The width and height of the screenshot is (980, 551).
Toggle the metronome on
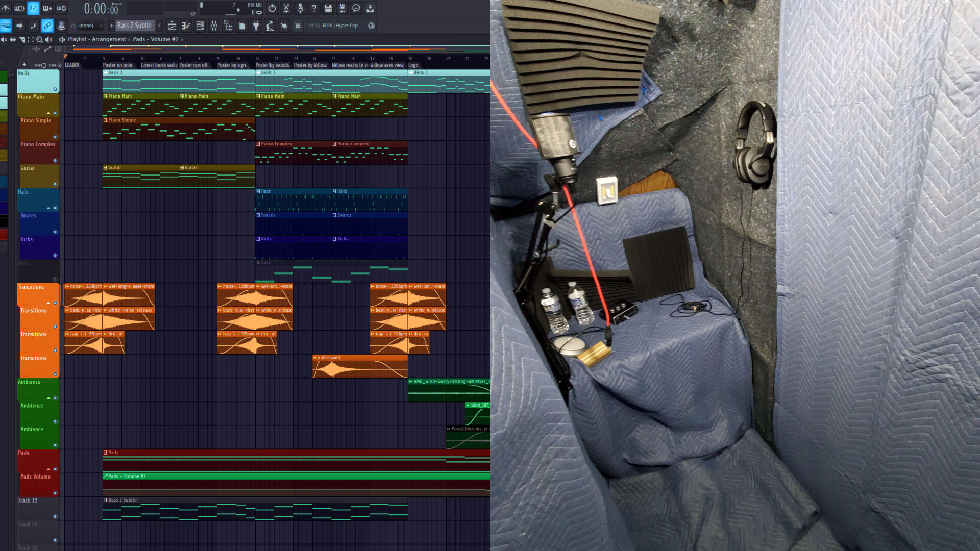tap(5, 8)
